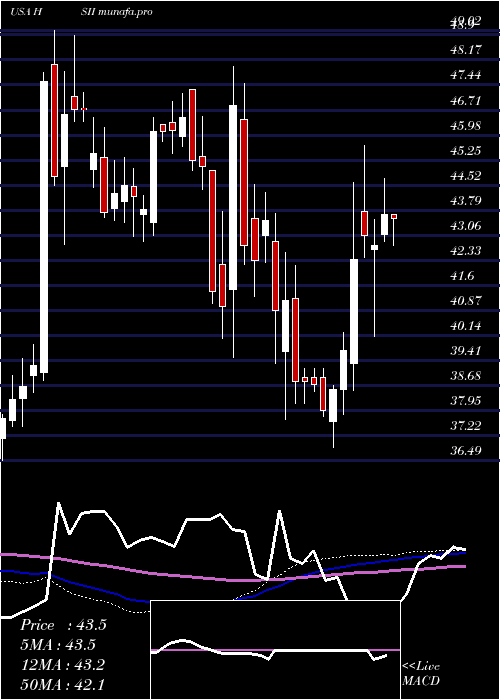Click the 50MA : 42.1 label
The image size is (500, 700).
click(x=63, y=684)
